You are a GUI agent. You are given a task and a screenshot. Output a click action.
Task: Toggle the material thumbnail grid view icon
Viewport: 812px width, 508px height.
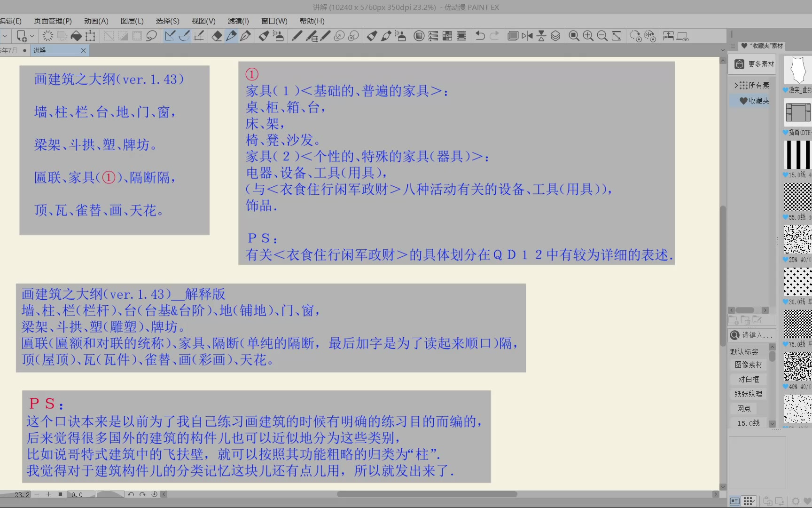pyautogui.click(x=749, y=501)
